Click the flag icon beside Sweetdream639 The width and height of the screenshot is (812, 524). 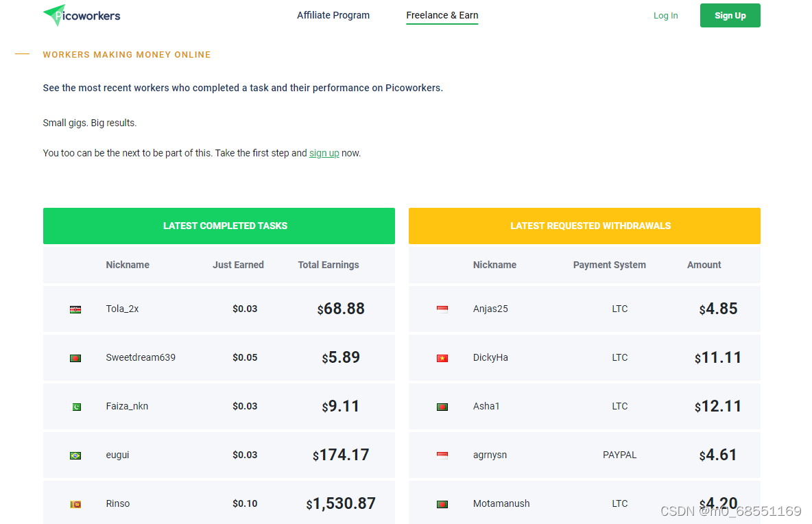75,358
